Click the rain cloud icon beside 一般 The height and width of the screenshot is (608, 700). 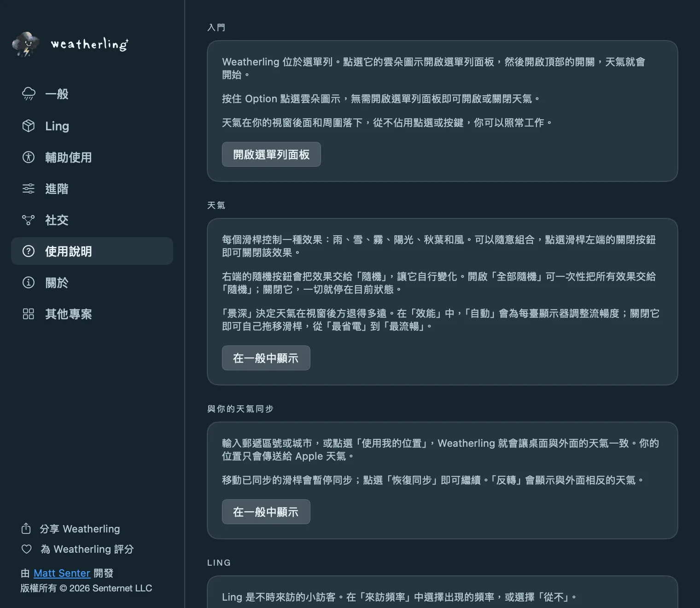(29, 94)
